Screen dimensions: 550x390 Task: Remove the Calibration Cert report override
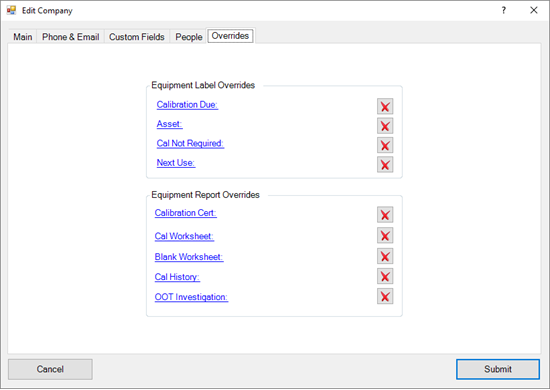coord(385,215)
